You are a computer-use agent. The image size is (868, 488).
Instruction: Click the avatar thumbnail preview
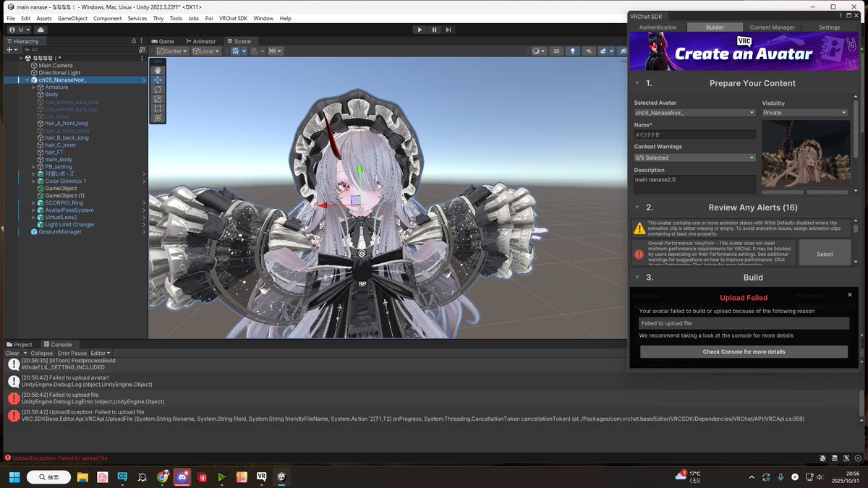(x=806, y=155)
